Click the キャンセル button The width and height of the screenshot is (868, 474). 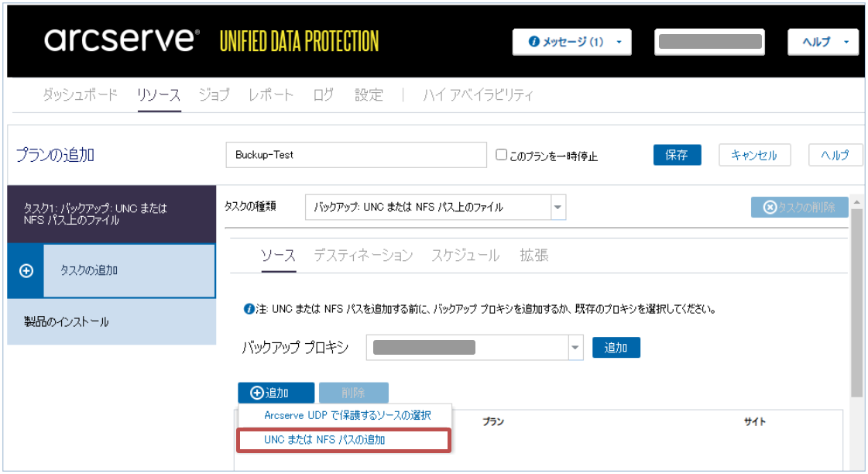point(754,155)
